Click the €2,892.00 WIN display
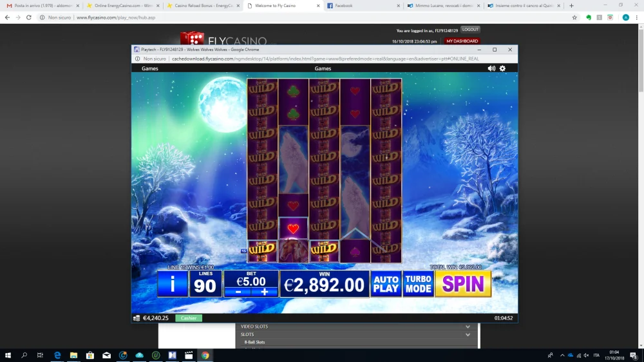 [325, 283]
